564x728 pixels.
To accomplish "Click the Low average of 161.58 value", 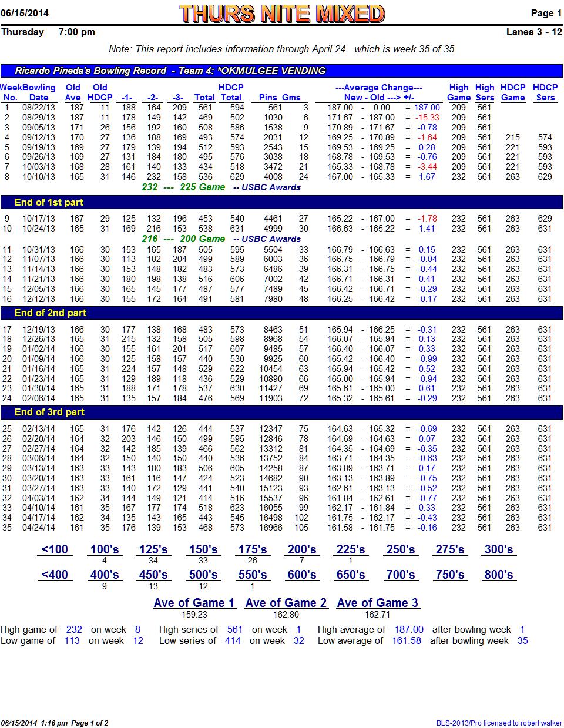I will 407,641.
